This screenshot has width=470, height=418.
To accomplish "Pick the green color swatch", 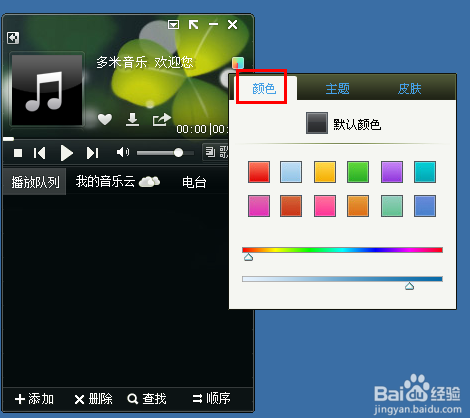I will point(358,172).
